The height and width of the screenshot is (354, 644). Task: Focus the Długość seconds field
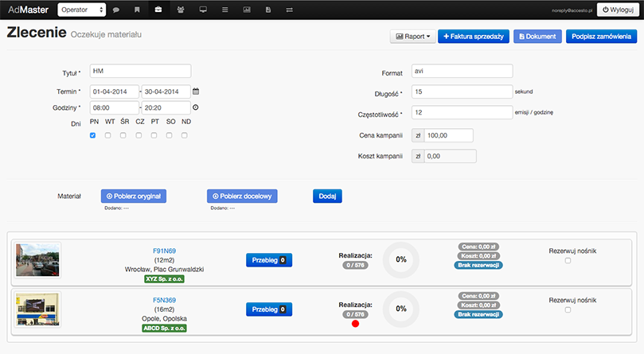tap(462, 91)
